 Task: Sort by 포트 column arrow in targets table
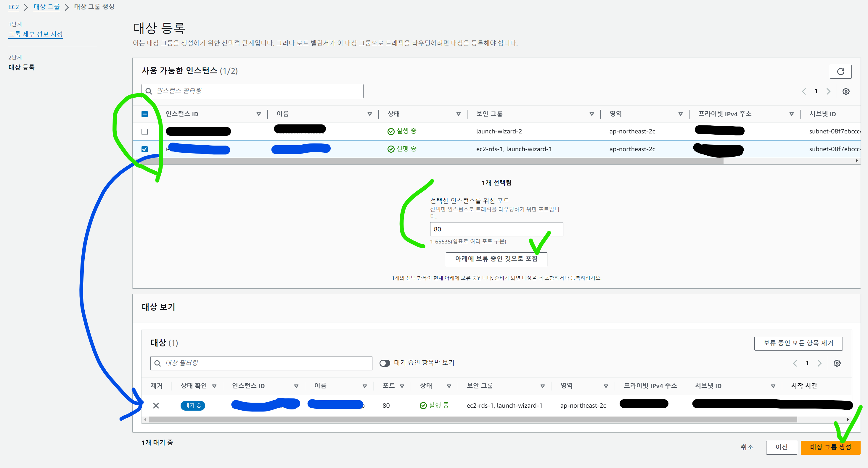point(402,386)
